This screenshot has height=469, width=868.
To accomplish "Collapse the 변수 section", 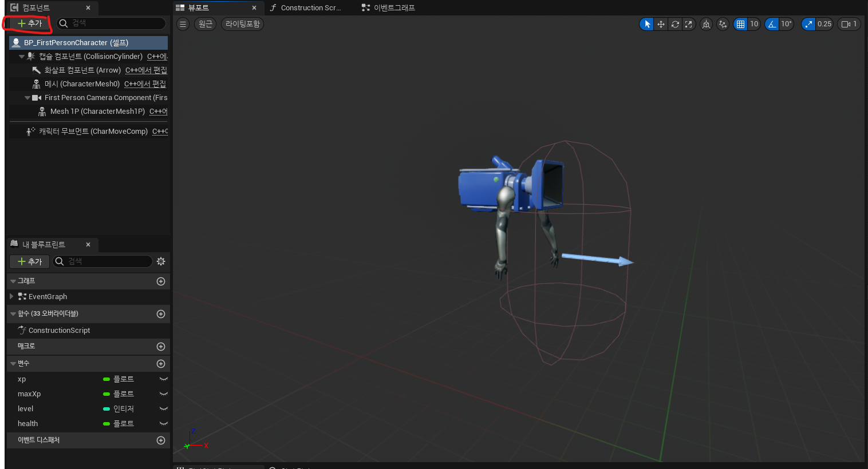I will tap(13, 364).
